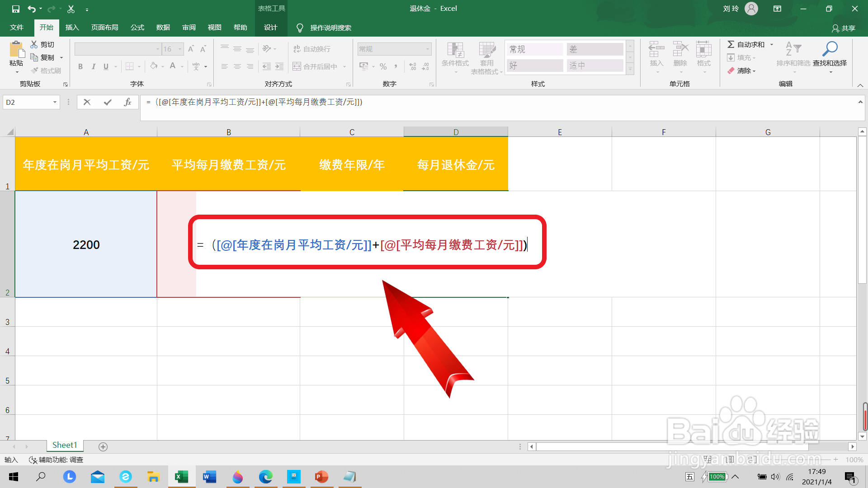Image resolution: width=868 pixels, height=488 pixels.
Task: Open the Conditional Formatting (条件格式) menu
Action: point(455,58)
